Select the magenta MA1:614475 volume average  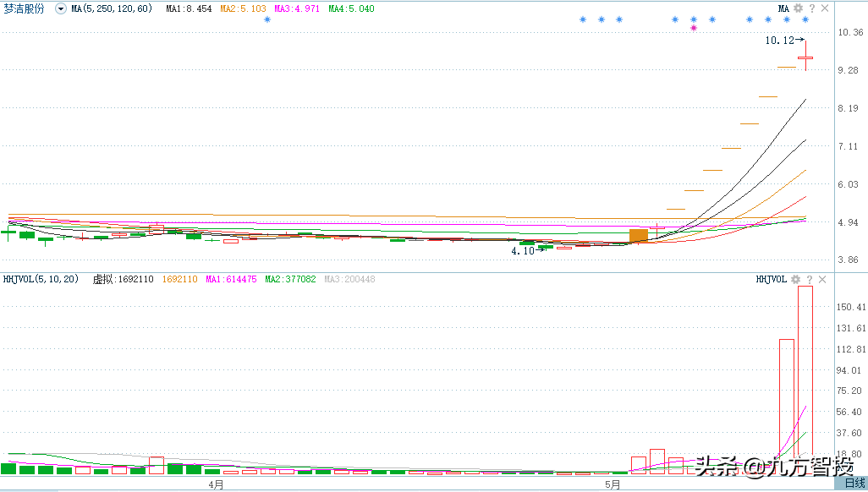[232, 280]
